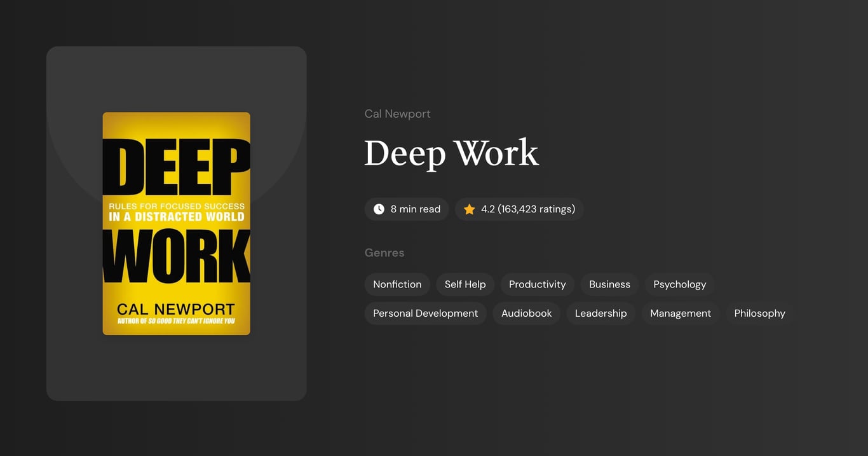Click the Cal Newport text on the book cover

click(176, 308)
